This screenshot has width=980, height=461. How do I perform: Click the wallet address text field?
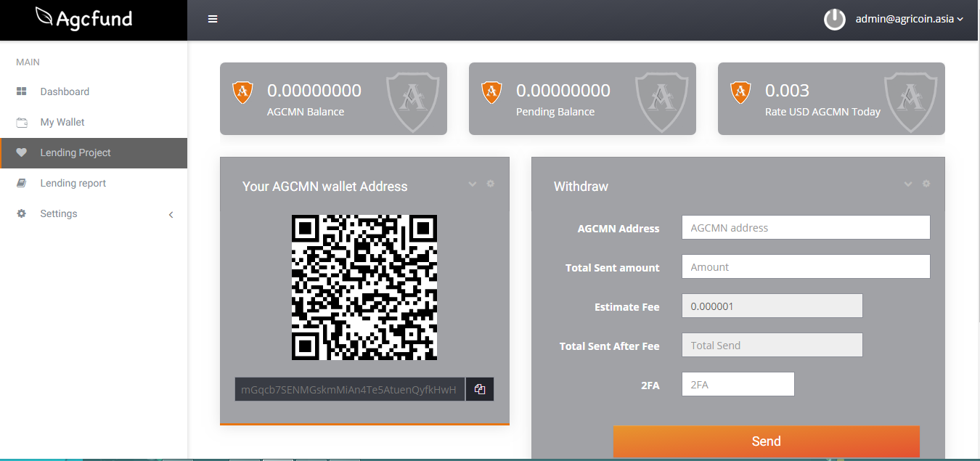350,389
